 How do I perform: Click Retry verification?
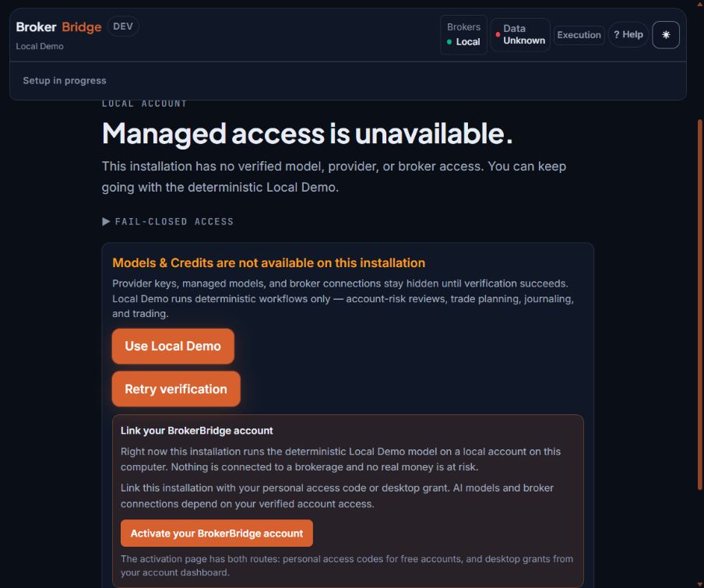coord(176,389)
